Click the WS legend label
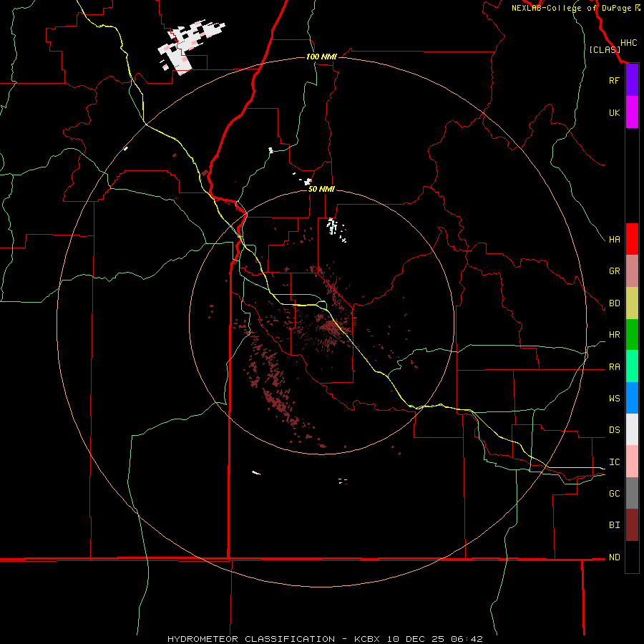 (x=614, y=398)
